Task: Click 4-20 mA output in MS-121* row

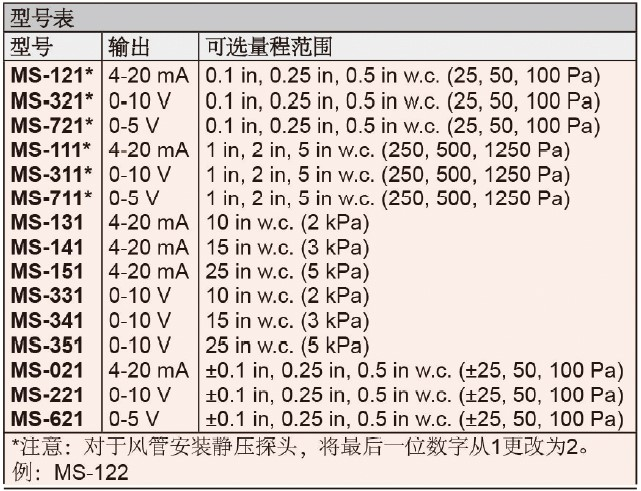Action: [x=149, y=76]
